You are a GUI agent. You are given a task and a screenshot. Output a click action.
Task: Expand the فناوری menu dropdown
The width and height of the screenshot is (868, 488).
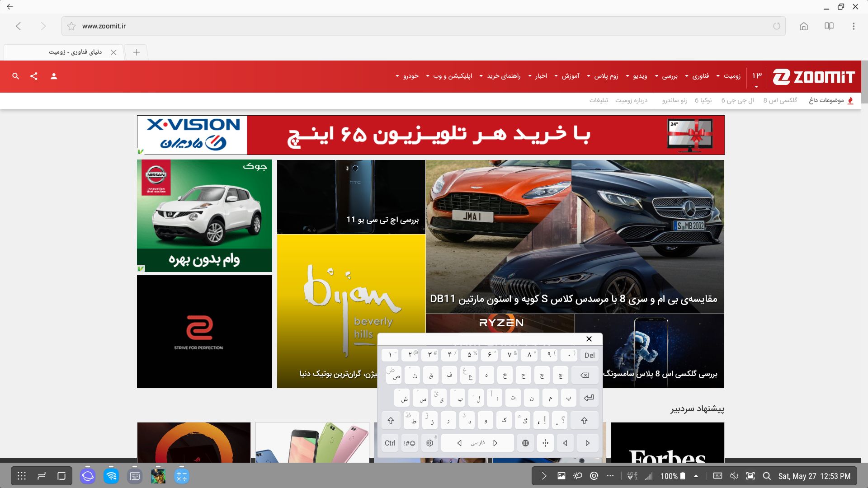tap(697, 76)
